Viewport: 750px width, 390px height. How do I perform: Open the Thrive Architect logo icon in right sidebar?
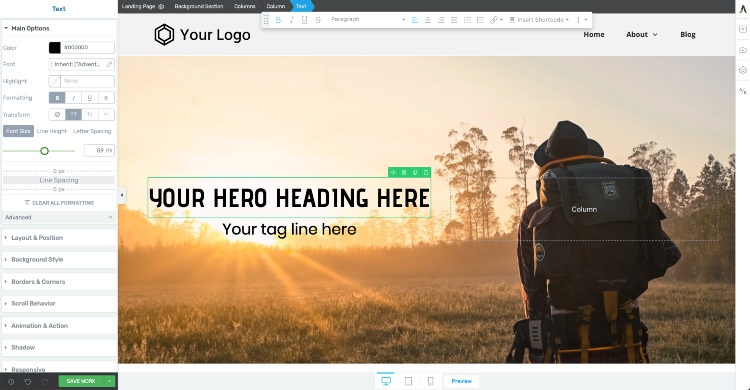tap(743, 9)
